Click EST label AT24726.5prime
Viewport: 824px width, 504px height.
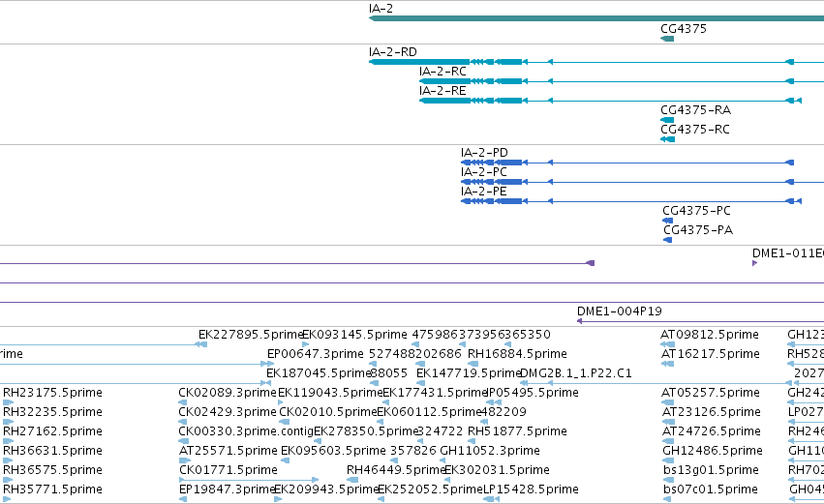(712, 432)
